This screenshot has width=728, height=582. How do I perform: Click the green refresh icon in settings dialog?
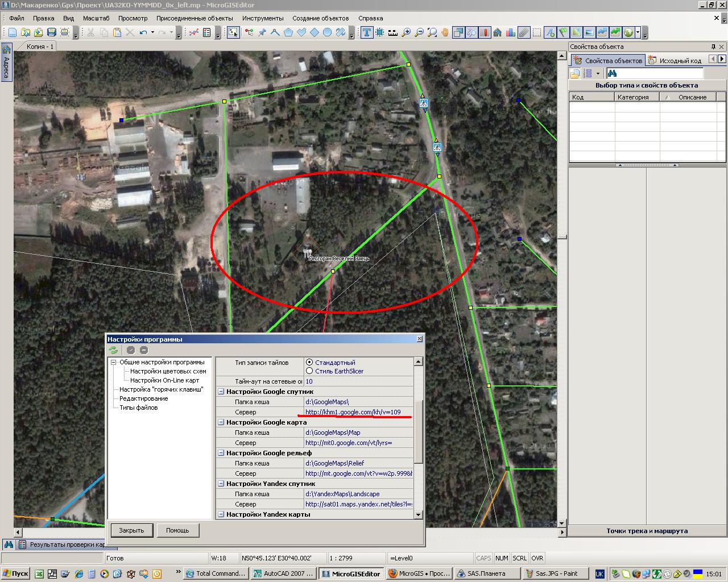pyautogui.click(x=114, y=350)
